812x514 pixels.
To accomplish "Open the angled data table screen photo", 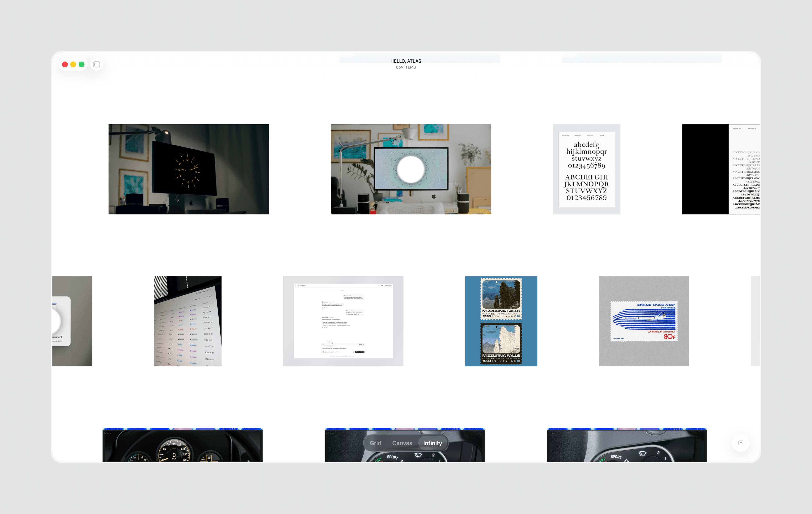I will 188,321.
